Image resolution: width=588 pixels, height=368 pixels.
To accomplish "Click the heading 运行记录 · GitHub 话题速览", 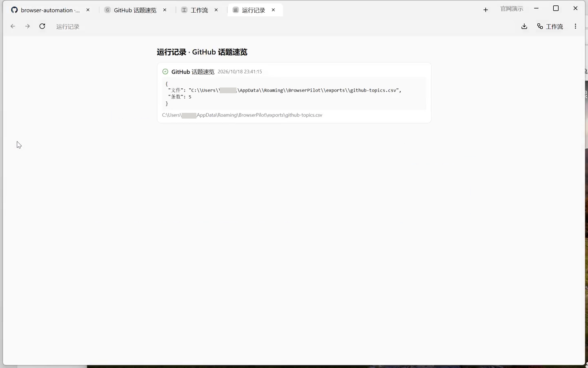I will tap(202, 52).
